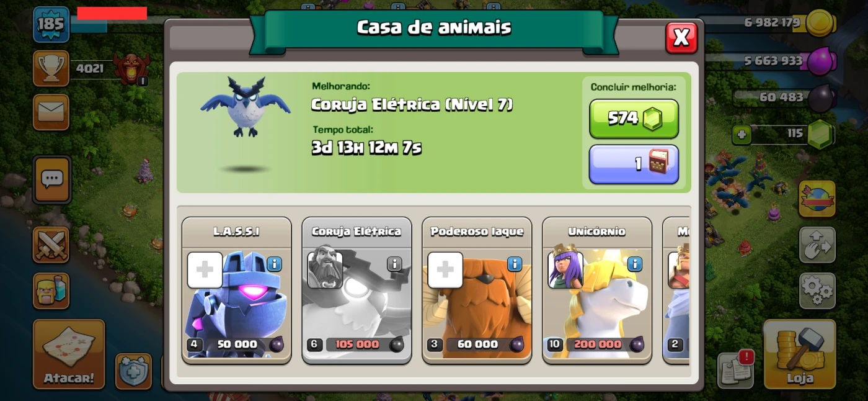Show info for Poderoso Iaque

[515, 264]
